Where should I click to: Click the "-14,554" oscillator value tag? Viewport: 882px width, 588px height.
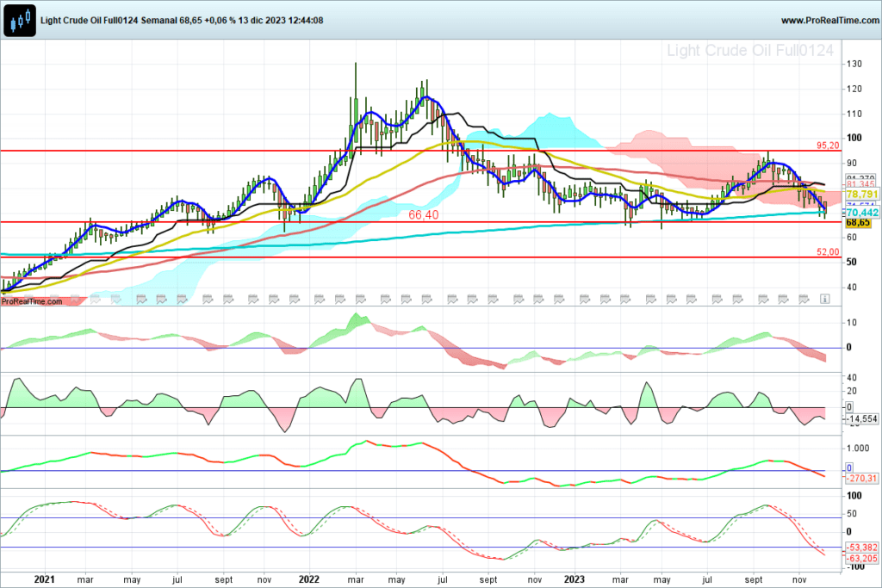[861, 418]
